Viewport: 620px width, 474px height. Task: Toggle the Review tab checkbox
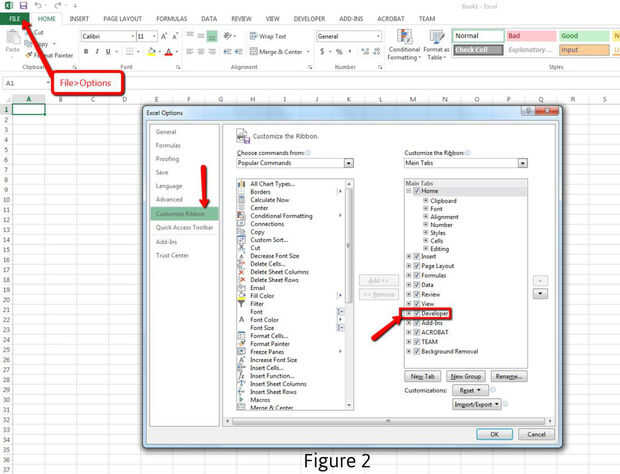coord(416,294)
